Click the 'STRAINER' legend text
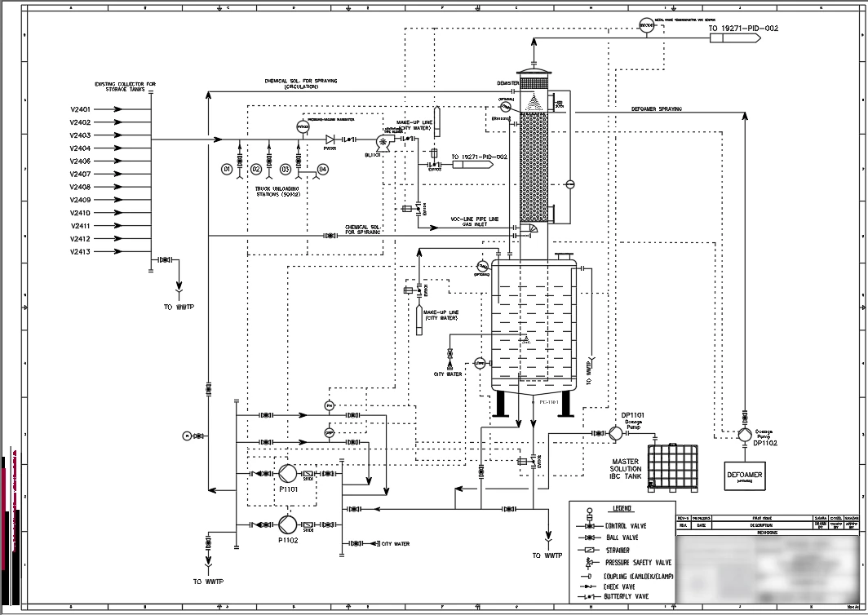Viewport: 868px width, 615px height. [x=618, y=551]
